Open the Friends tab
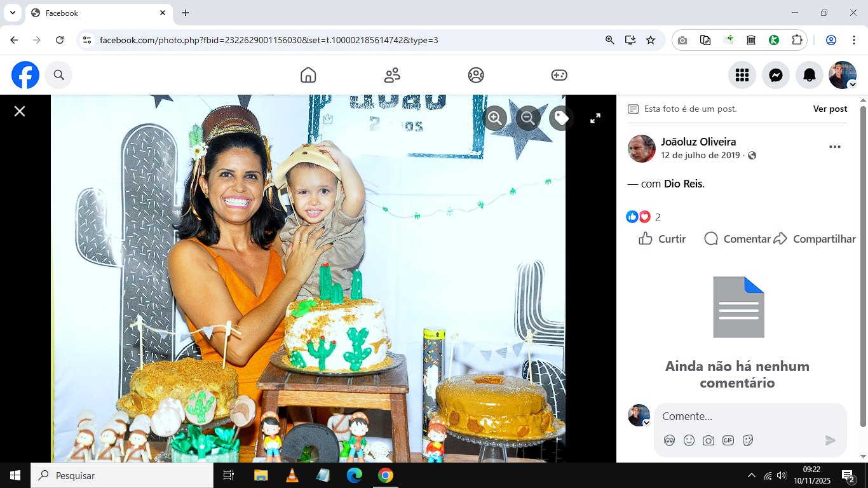The width and height of the screenshot is (868, 488). pos(392,75)
